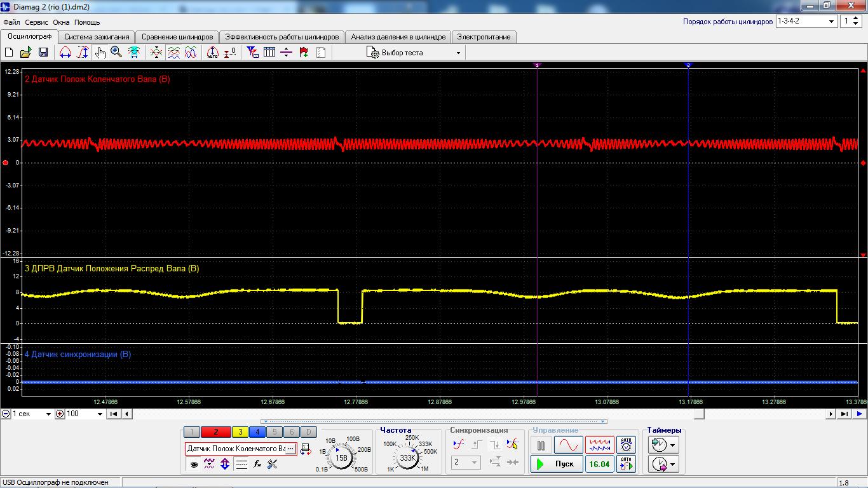The width and height of the screenshot is (868, 488).
Task: Open the Файл menu
Action: point(11,22)
